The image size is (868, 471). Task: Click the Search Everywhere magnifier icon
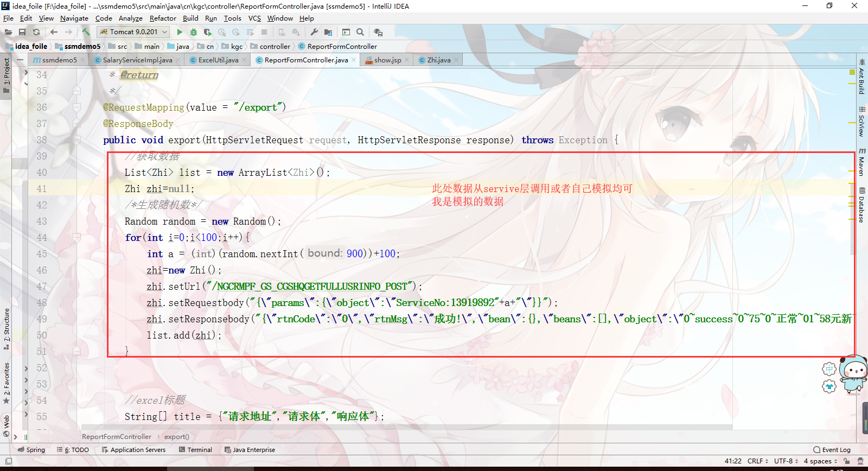tap(360, 32)
